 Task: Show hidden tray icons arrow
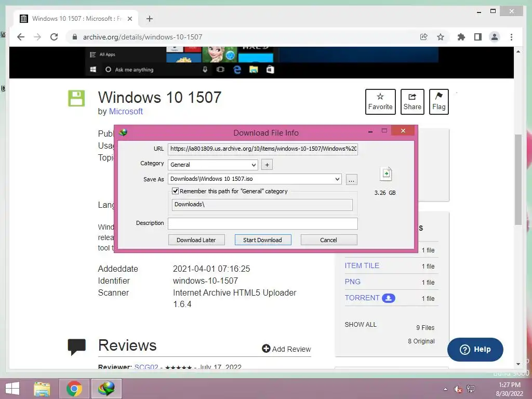tap(445, 389)
